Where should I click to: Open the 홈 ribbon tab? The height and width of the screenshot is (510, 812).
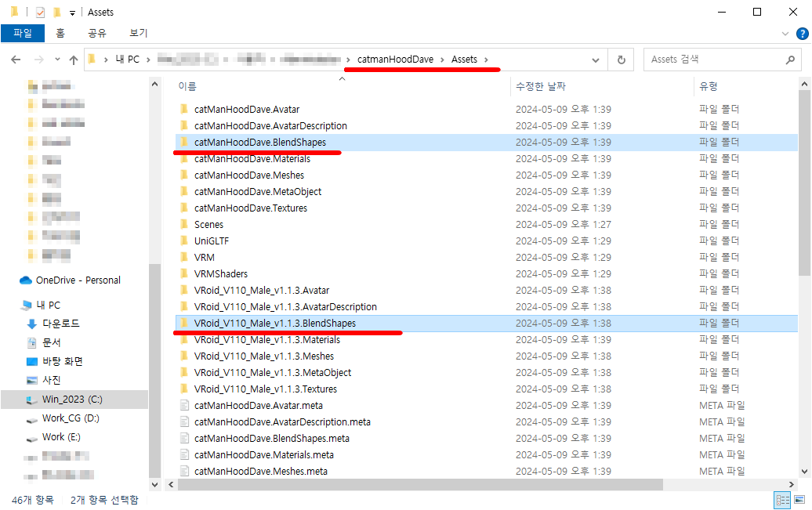point(60,33)
